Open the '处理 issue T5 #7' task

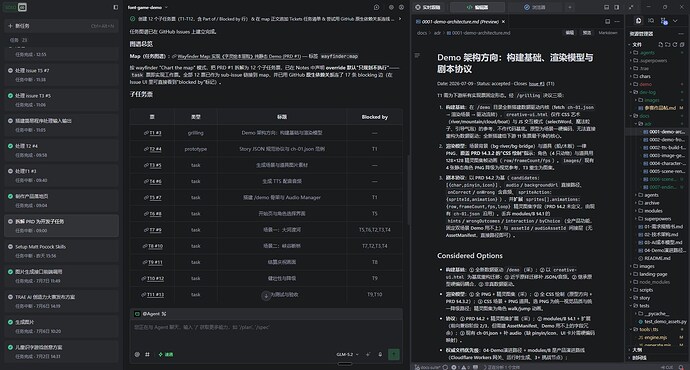click(61, 74)
